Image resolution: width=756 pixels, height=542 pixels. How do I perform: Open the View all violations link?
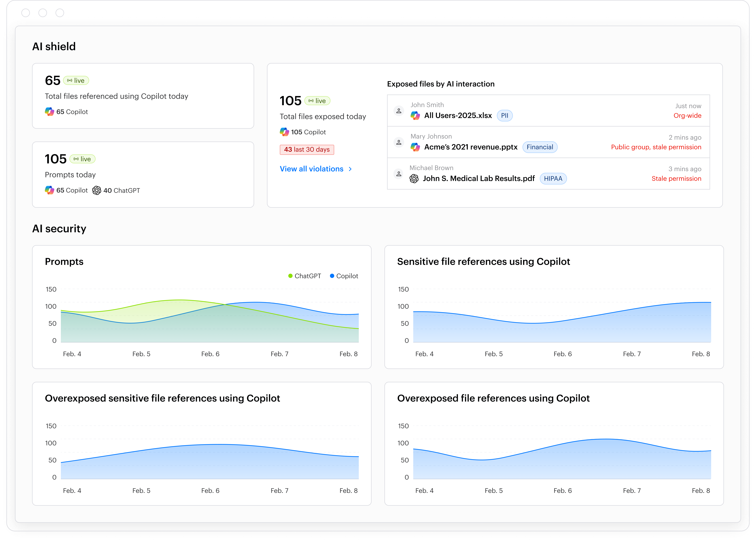tap(311, 169)
